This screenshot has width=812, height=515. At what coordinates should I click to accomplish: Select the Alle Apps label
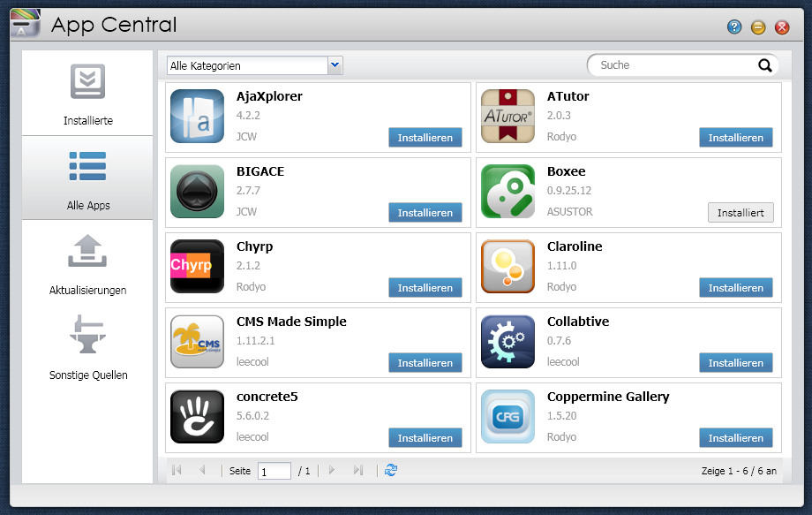(x=88, y=205)
